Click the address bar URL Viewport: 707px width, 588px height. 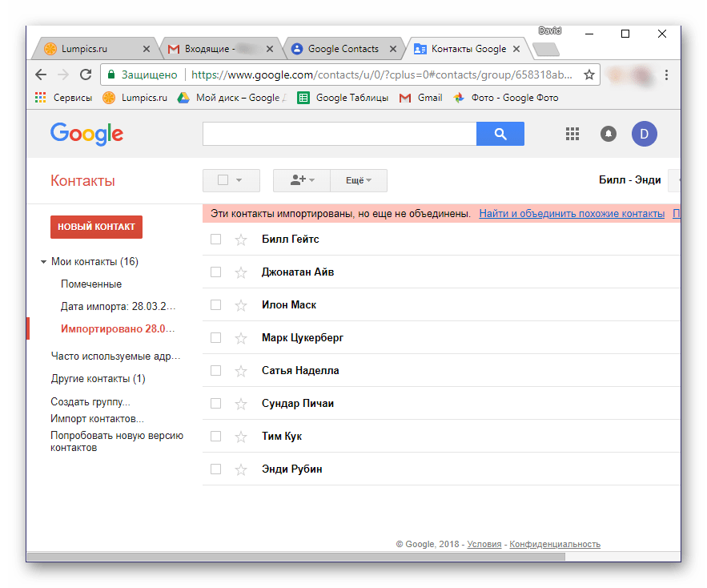(381, 75)
